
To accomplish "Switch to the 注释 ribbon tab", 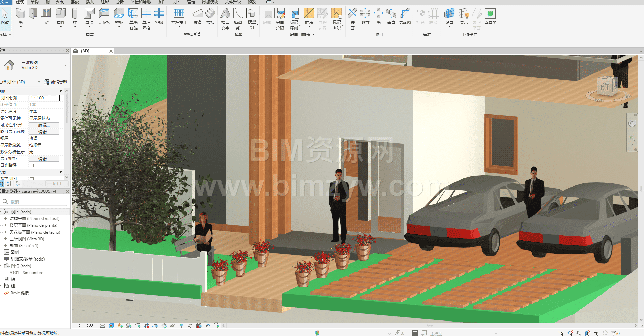I will coord(105,2).
